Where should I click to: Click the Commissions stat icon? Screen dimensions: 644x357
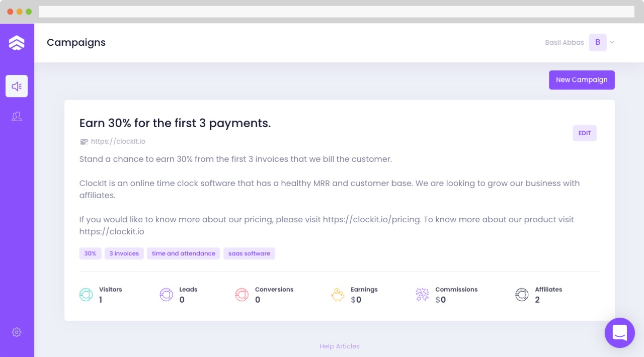point(422,295)
